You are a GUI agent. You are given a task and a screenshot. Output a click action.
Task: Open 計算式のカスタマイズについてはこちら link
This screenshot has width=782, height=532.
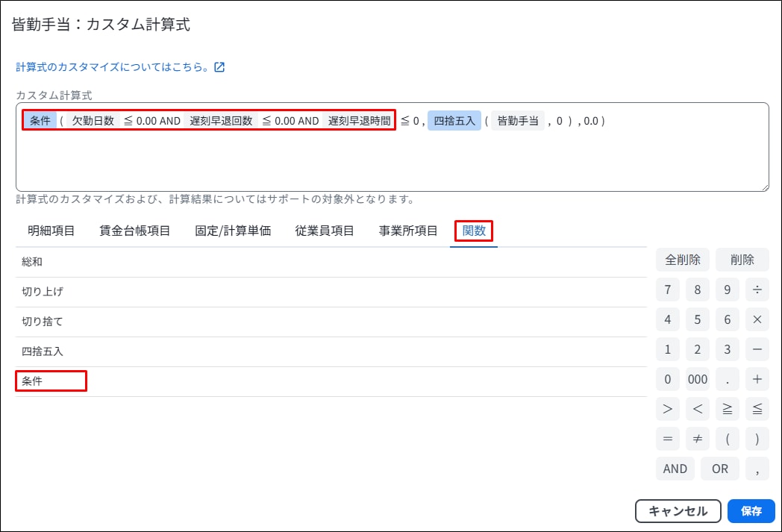(112, 67)
